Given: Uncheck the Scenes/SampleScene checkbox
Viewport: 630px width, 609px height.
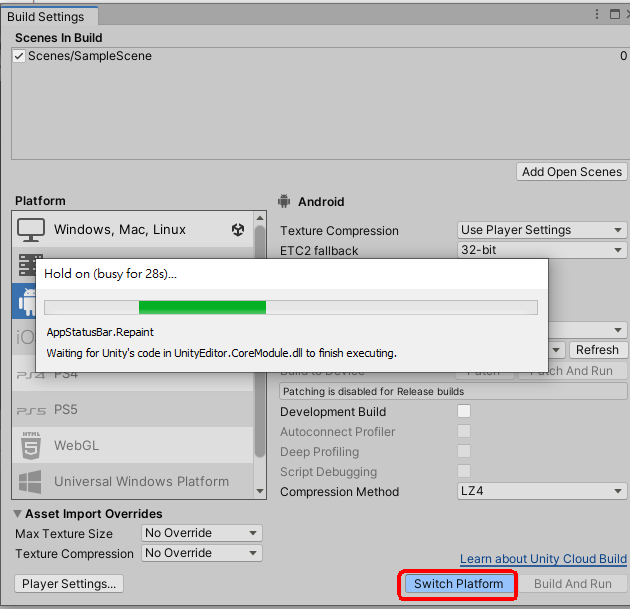Looking at the screenshot, I should (19, 56).
